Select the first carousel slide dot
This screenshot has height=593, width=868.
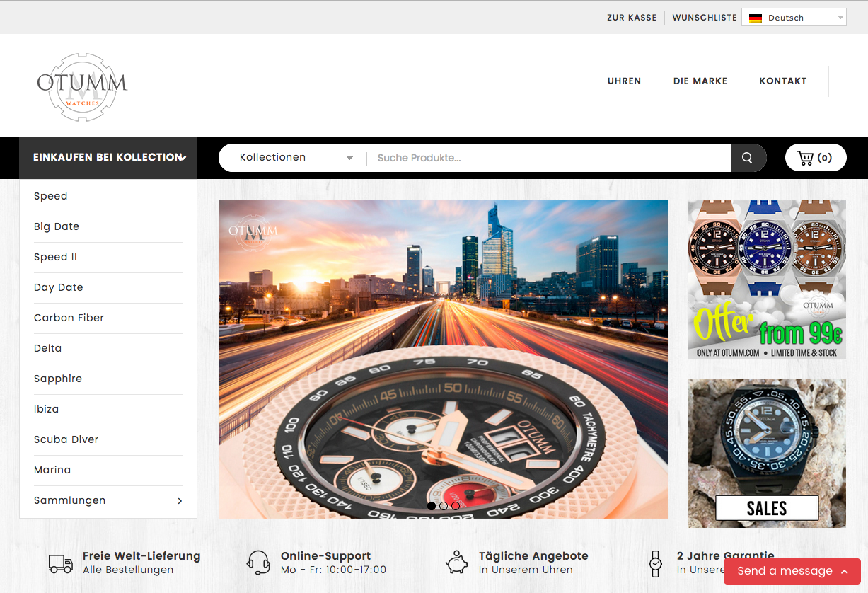pos(432,505)
